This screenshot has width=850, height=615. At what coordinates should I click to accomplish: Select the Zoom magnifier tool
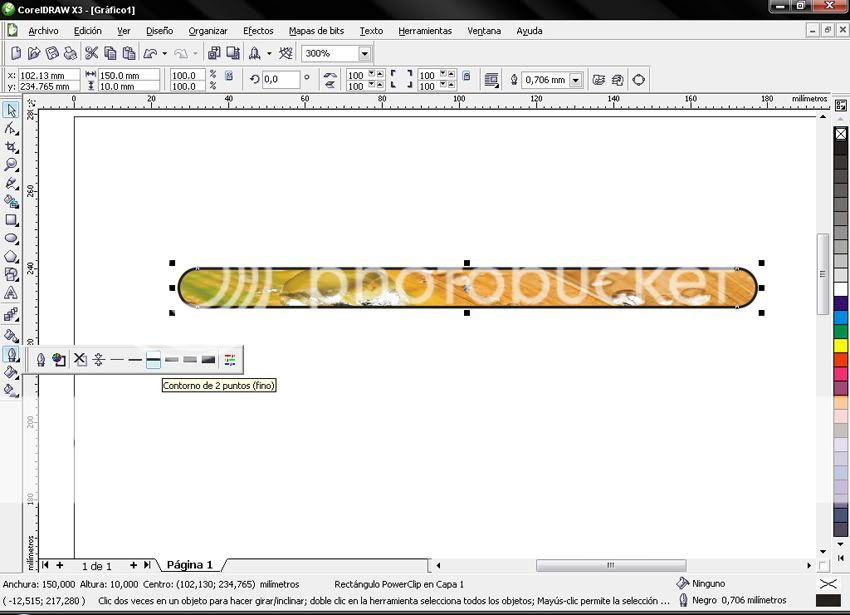[x=11, y=165]
